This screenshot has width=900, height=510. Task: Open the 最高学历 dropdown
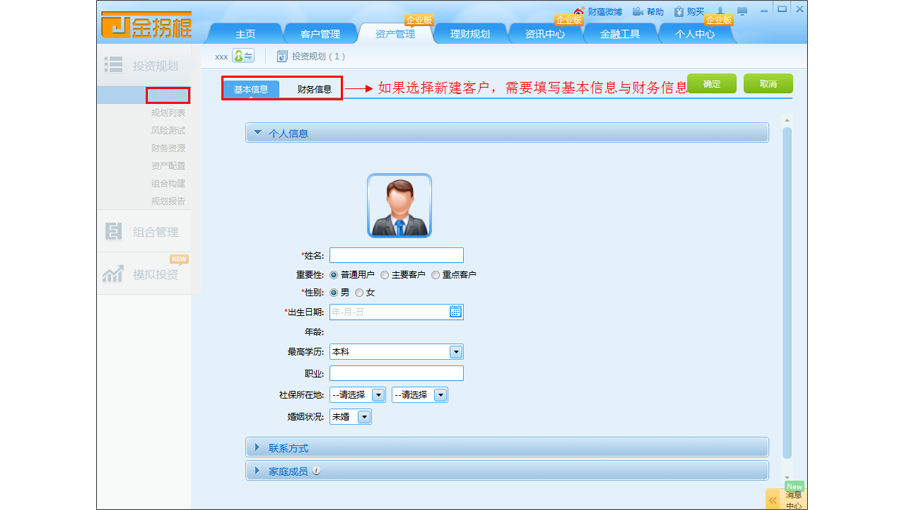(x=456, y=352)
